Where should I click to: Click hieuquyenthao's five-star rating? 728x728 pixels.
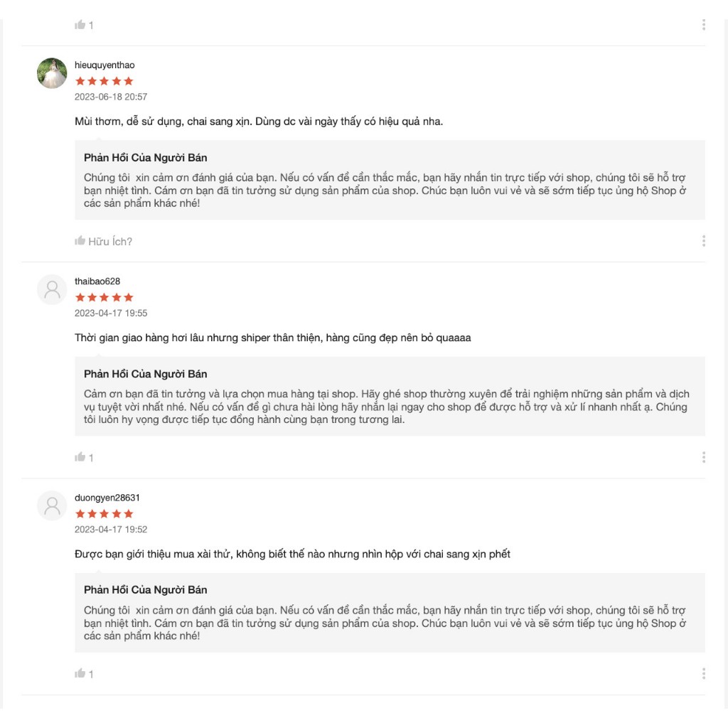click(105, 81)
